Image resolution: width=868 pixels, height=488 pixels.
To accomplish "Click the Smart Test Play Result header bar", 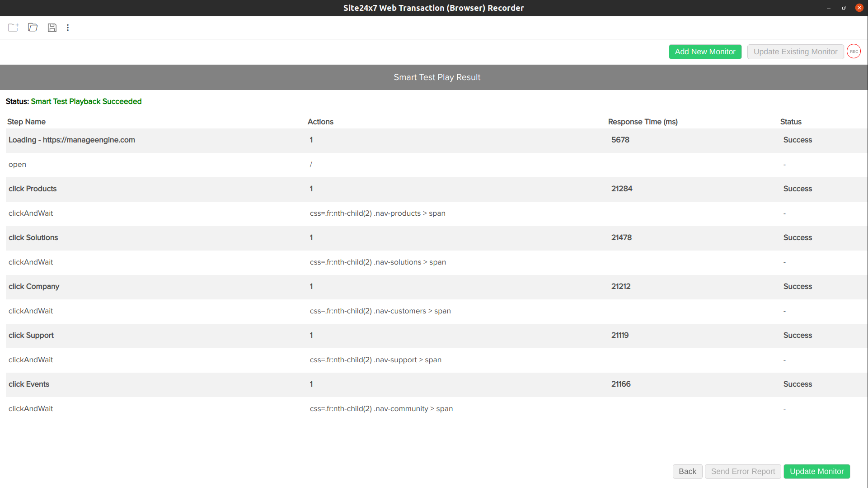I will coord(437,77).
